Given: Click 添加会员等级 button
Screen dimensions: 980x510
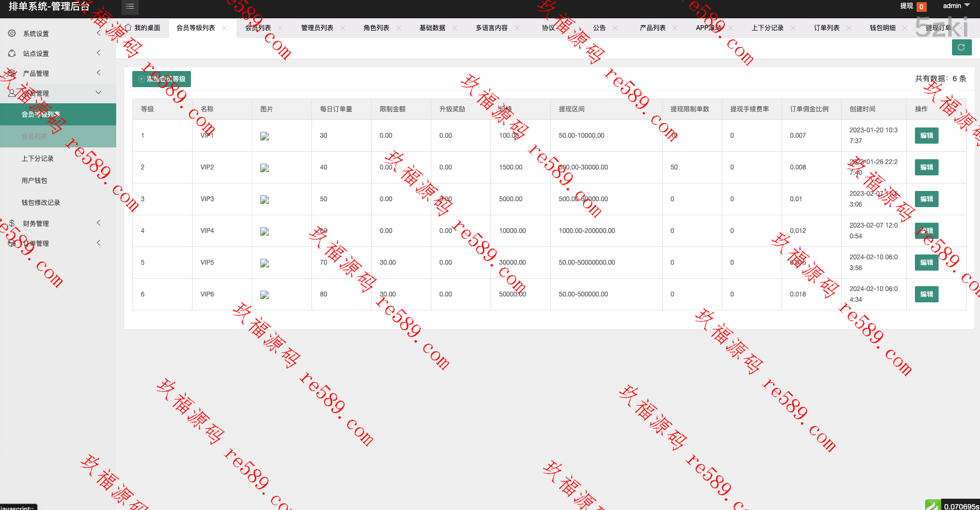Looking at the screenshot, I should pyautogui.click(x=161, y=79).
